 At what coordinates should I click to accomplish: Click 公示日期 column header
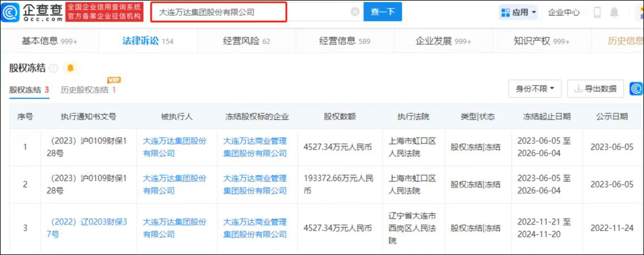pyautogui.click(x=612, y=116)
